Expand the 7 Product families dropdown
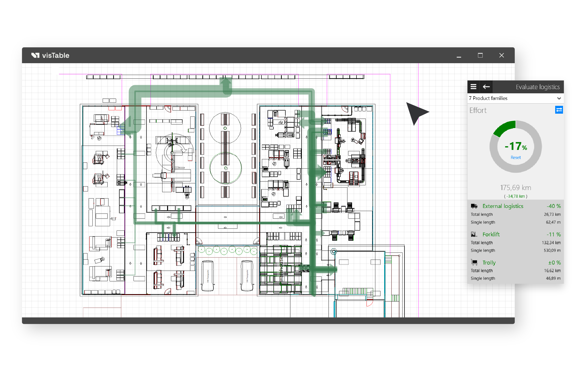 (x=515, y=98)
